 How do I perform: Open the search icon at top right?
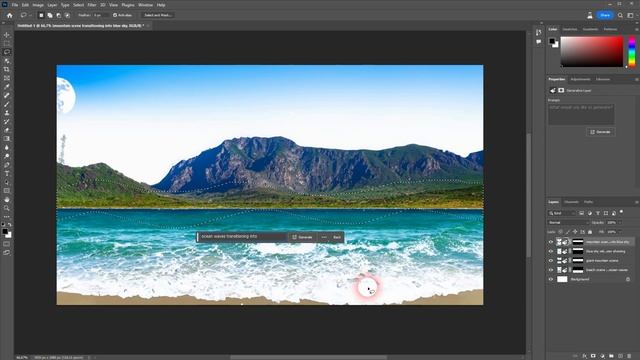point(620,15)
